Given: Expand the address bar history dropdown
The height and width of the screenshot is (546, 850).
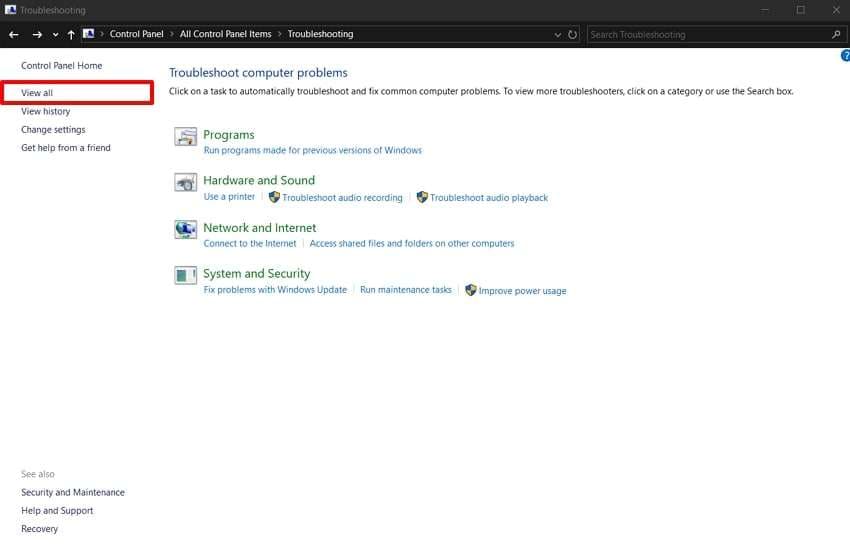Looking at the screenshot, I should [x=557, y=35].
